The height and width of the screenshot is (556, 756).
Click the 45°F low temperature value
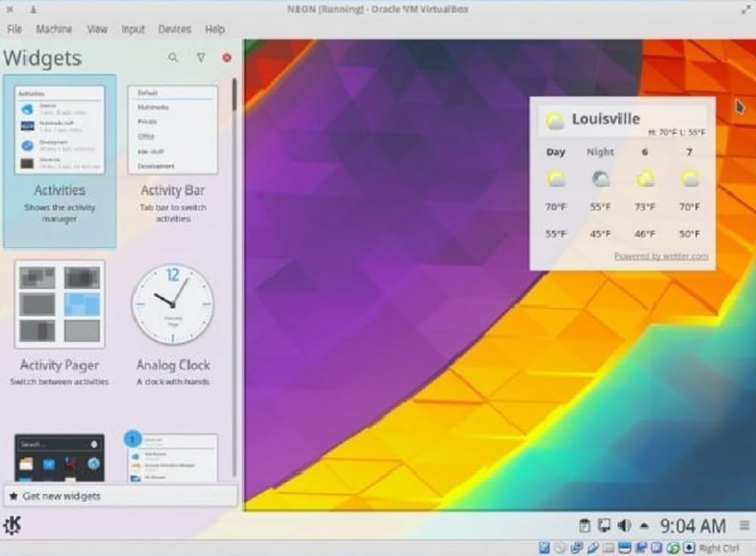click(600, 234)
